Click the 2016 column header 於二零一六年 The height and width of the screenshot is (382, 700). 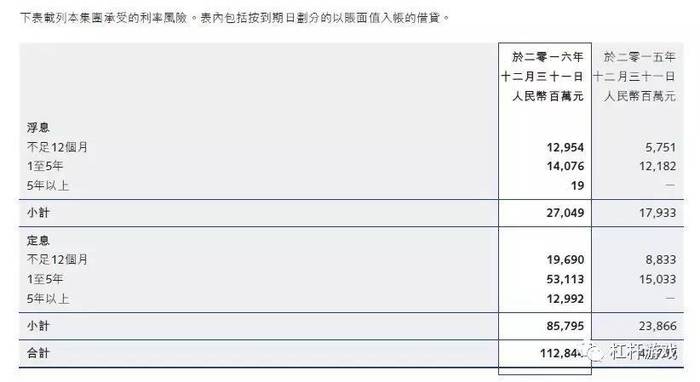click(548, 57)
